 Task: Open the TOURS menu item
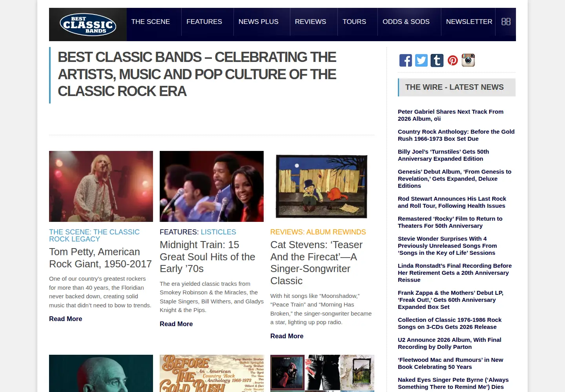click(354, 22)
